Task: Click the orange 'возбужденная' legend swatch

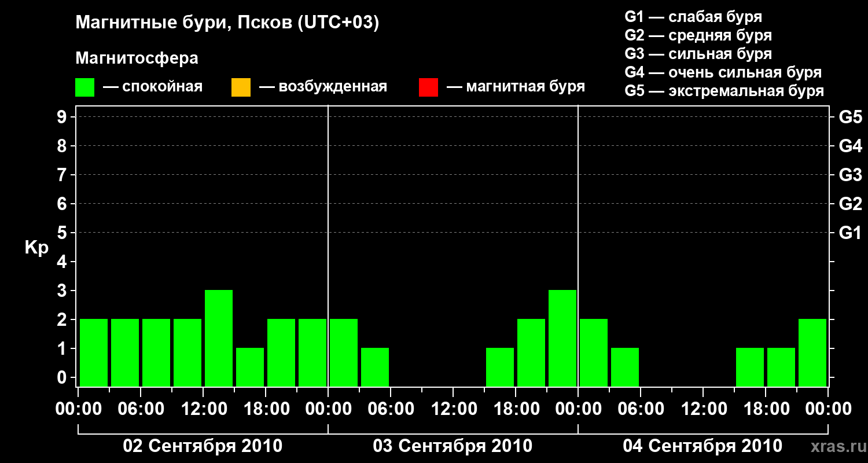Action: pyautogui.click(x=241, y=87)
